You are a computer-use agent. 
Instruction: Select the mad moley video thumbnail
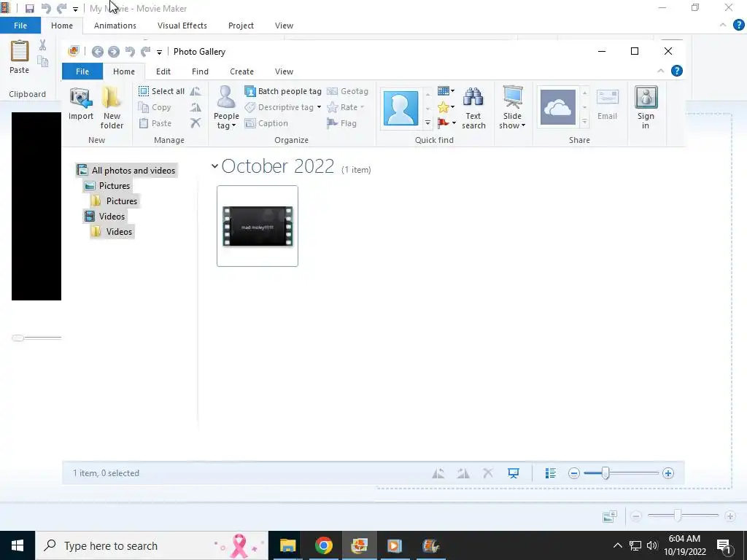258,226
